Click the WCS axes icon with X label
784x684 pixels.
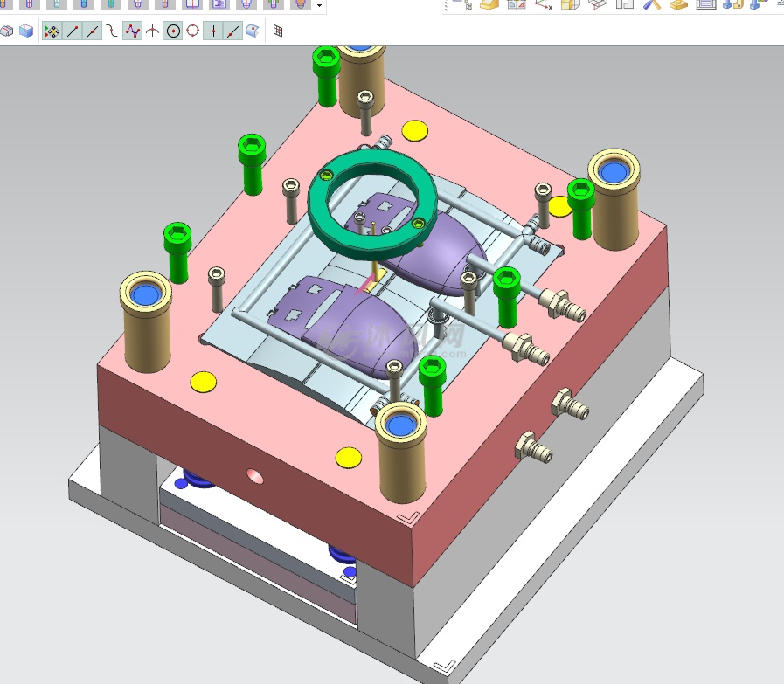tap(543, 4)
